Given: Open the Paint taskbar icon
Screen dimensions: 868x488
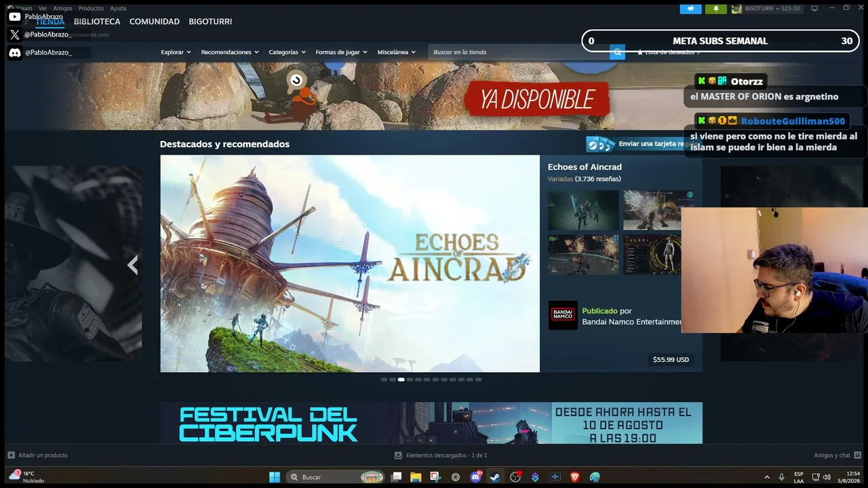Looking at the screenshot, I should coord(595,477).
